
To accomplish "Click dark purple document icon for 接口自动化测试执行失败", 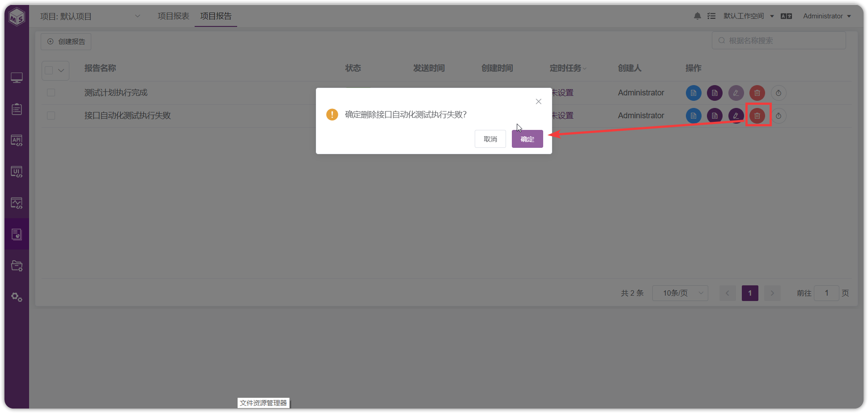I will point(715,116).
